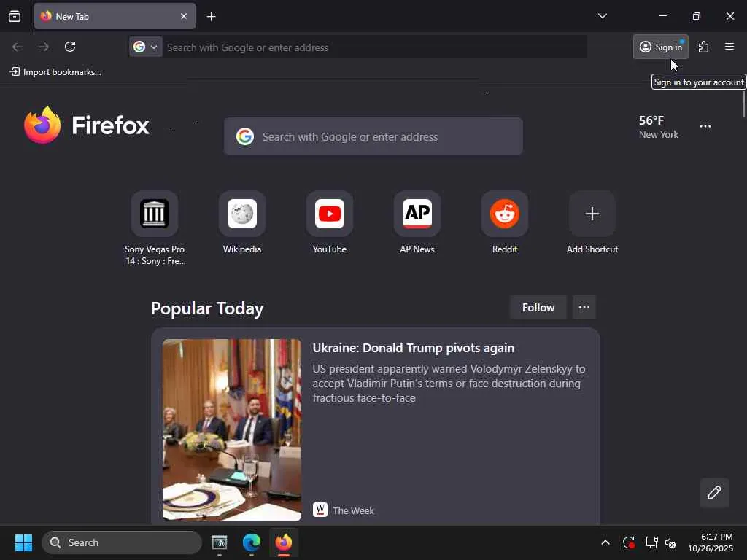The height and width of the screenshot is (560, 747).
Task: Go back with the back arrow
Action: coord(18,47)
